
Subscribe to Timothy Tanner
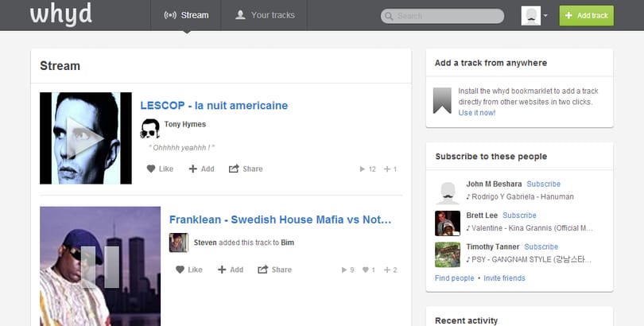pyautogui.click(x=541, y=246)
